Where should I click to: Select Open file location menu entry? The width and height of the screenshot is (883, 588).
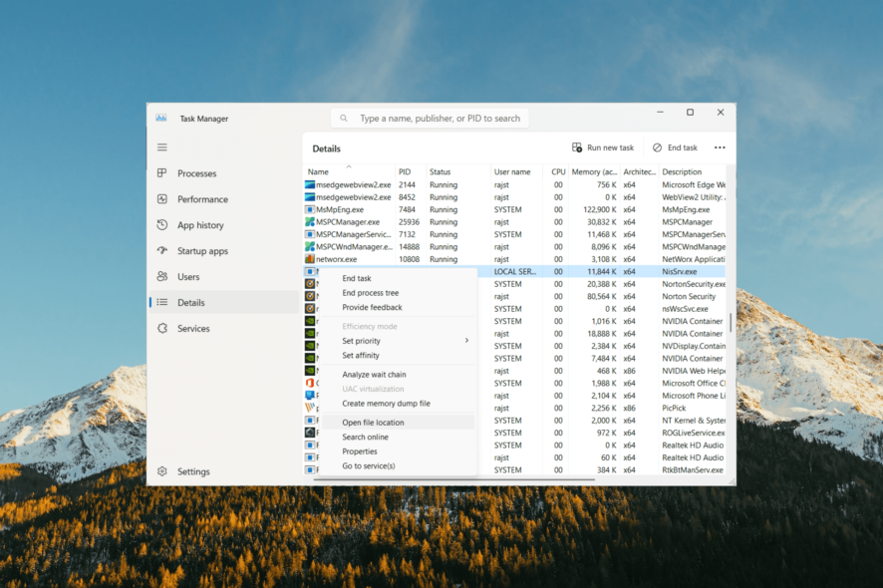[x=374, y=423]
